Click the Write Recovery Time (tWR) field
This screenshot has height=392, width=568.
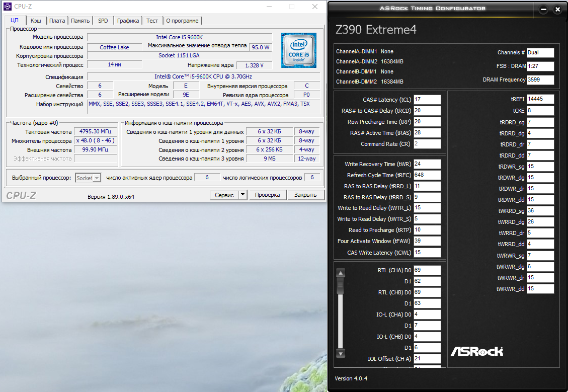(427, 164)
